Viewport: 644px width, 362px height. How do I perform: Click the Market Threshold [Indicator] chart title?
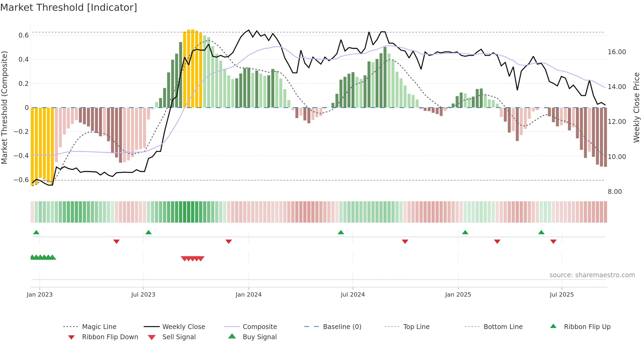(x=69, y=8)
